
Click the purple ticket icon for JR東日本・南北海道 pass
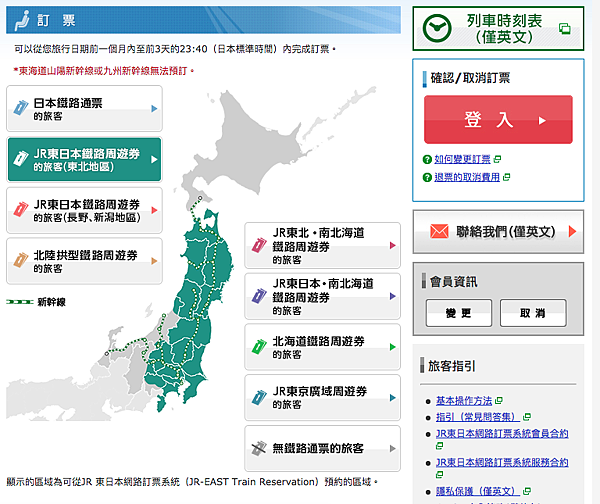click(259, 296)
